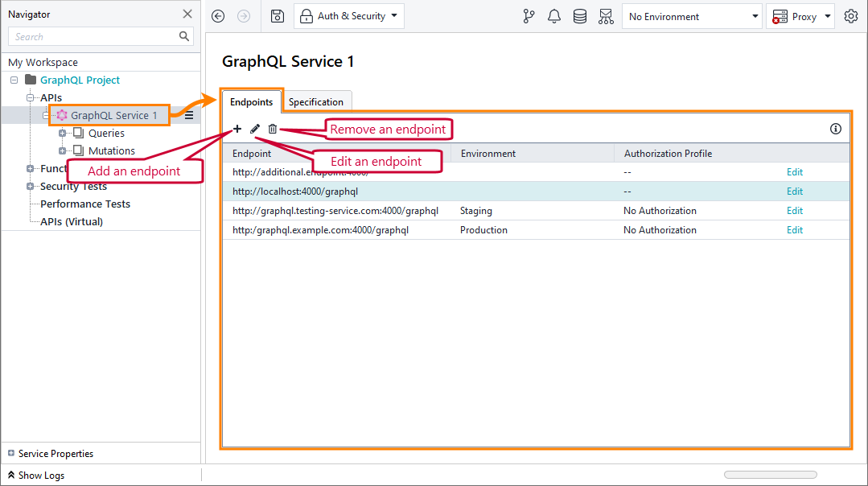Open the No Environment dropdown
The width and height of the screenshot is (868, 486).
point(692,16)
